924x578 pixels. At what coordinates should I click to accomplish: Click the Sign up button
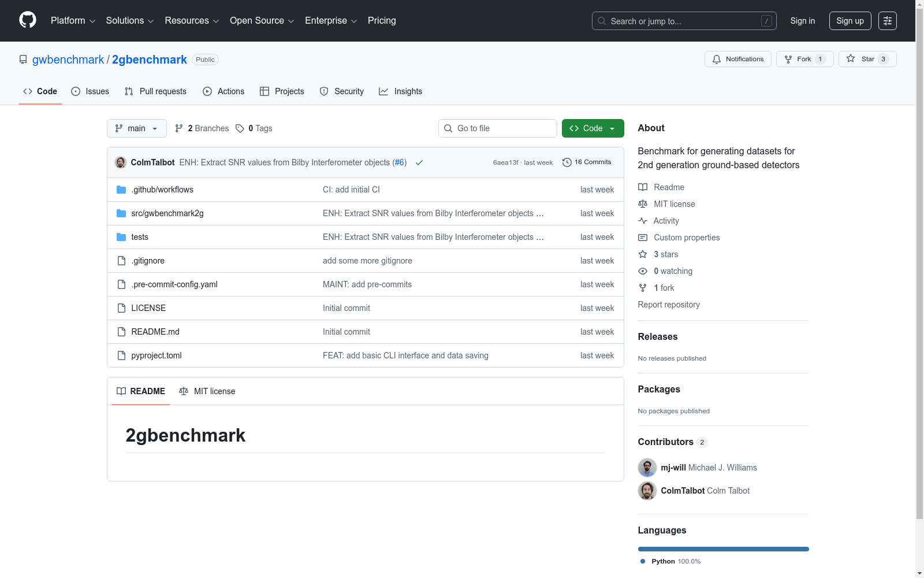(850, 21)
